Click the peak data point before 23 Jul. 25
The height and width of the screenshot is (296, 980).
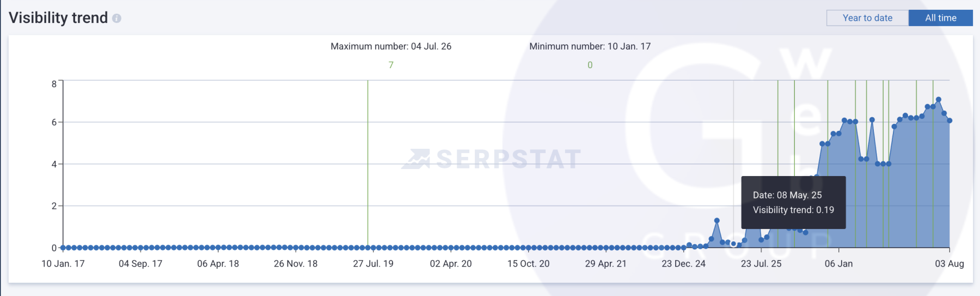click(717, 221)
